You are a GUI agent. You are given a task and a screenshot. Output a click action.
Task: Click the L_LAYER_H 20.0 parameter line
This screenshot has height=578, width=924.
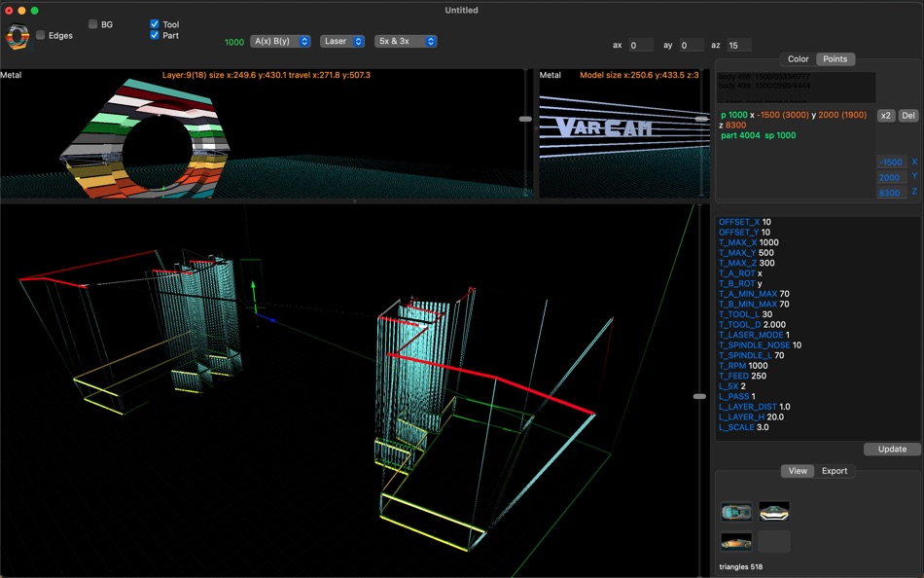point(751,417)
